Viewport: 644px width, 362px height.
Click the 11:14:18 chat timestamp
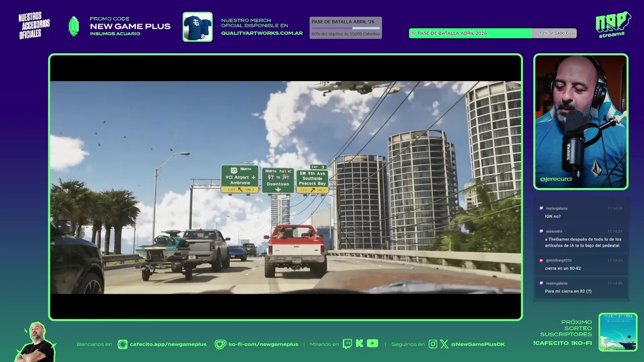tap(615, 208)
